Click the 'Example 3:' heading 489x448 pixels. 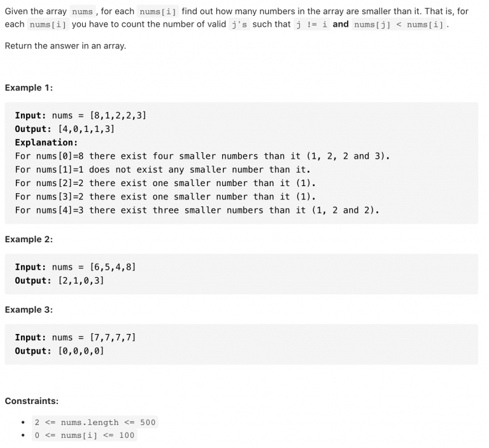29,310
